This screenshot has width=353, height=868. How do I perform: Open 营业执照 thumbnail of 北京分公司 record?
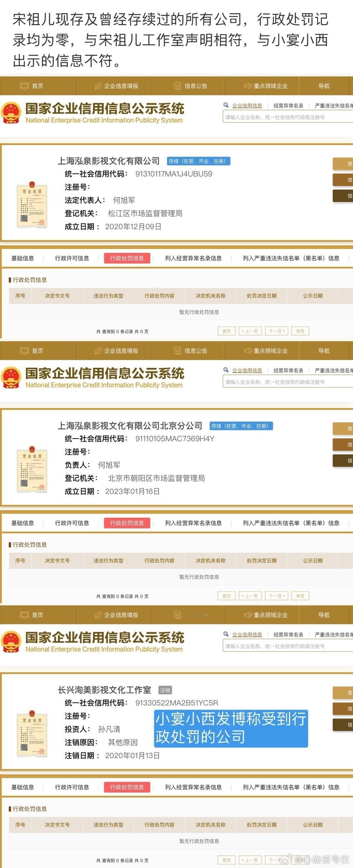click(32, 469)
